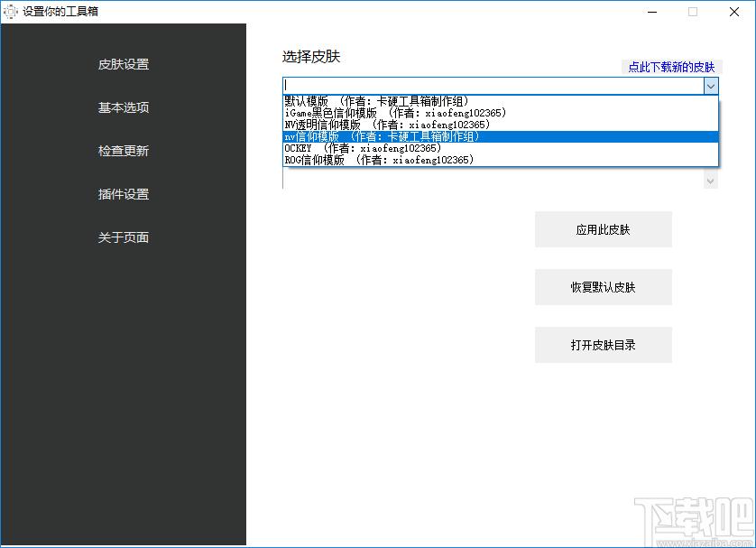Choose OCKEY skin in dropdown list
The width and height of the screenshot is (756, 548).
pos(501,148)
